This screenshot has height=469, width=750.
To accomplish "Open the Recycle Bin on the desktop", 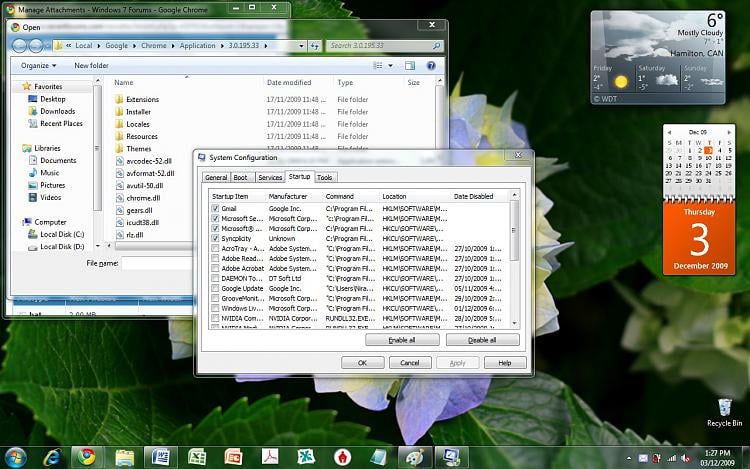I will (x=725, y=412).
